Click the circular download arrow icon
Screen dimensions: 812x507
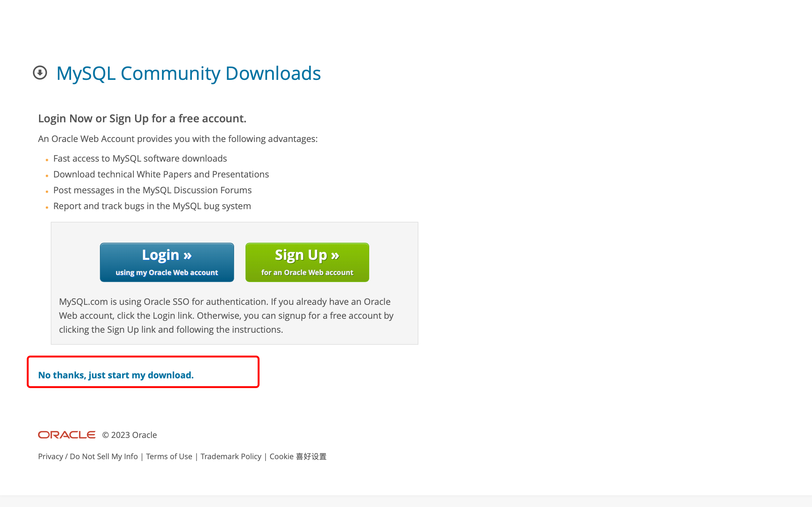[40, 73]
